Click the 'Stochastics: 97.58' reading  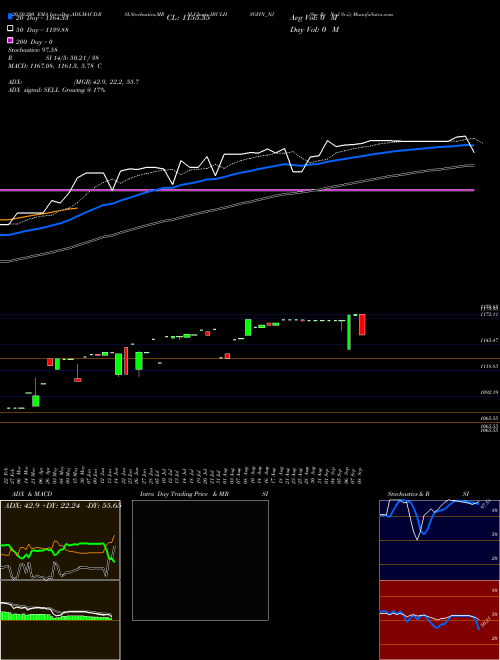(x=32, y=50)
